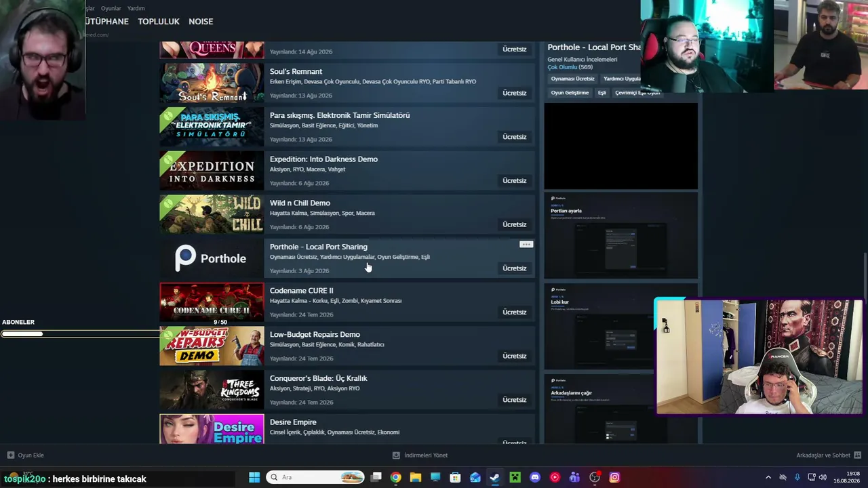
Task: Open Soul's Remnant game thumbnail
Action: click(212, 83)
